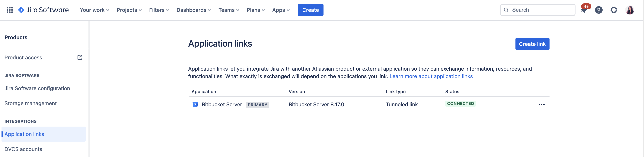Image resolution: width=644 pixels, height=157 pixels.
Task: Click the Application links page heading
Action: (x=220, y=44)
